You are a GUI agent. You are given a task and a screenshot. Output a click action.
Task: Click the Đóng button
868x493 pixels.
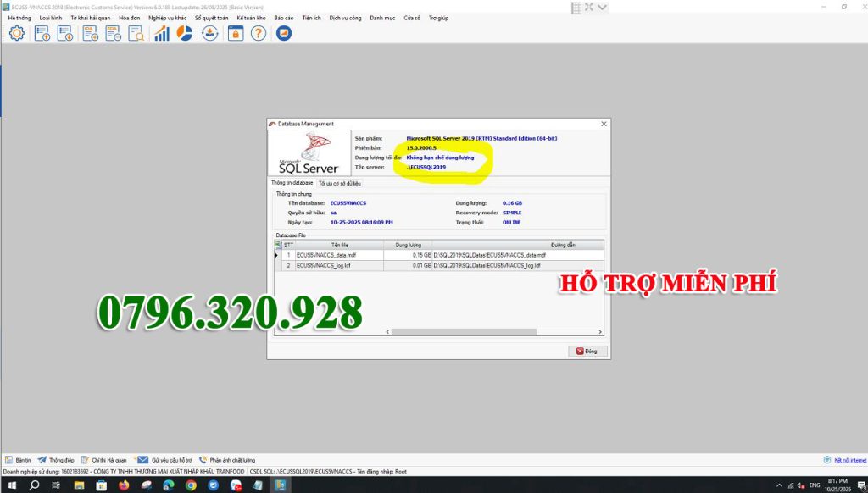pos(587,351)
